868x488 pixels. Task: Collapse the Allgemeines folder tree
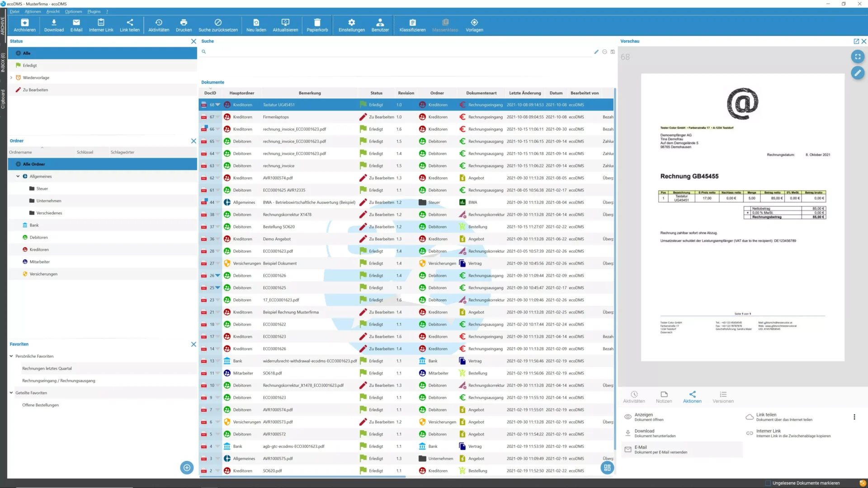click(x=18, y=176)
